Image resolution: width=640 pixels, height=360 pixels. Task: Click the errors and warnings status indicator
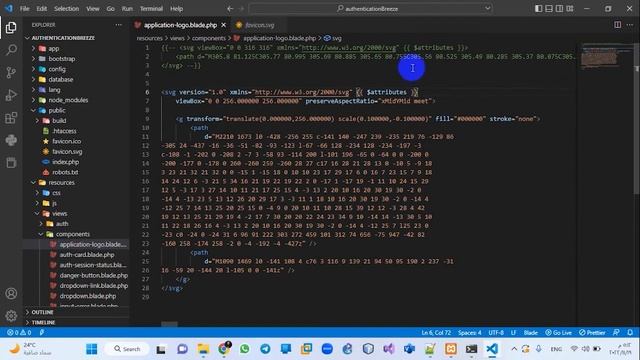point(19,333)
